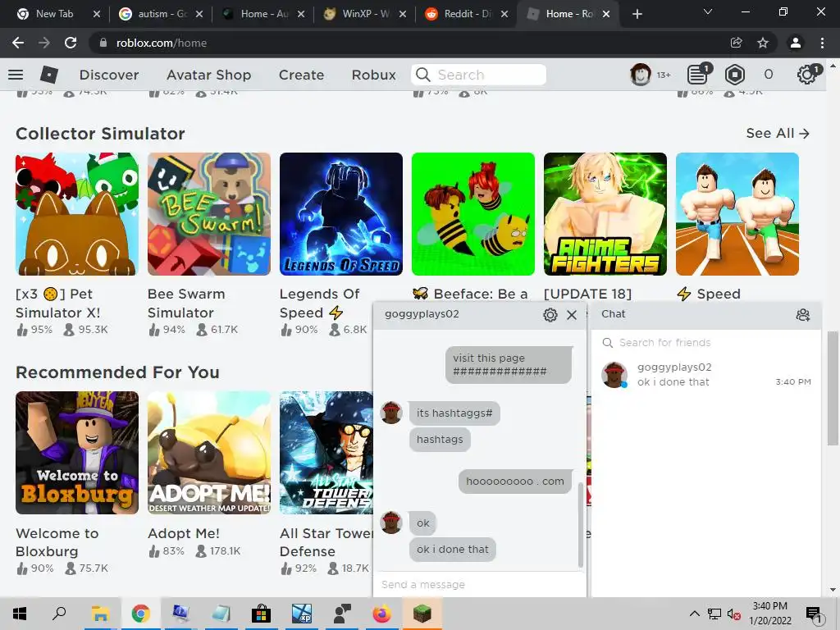This screenshot has width=840, height=630.
Task: Expand Chrome tab search dropdown
Action: (x=708, y=11)
